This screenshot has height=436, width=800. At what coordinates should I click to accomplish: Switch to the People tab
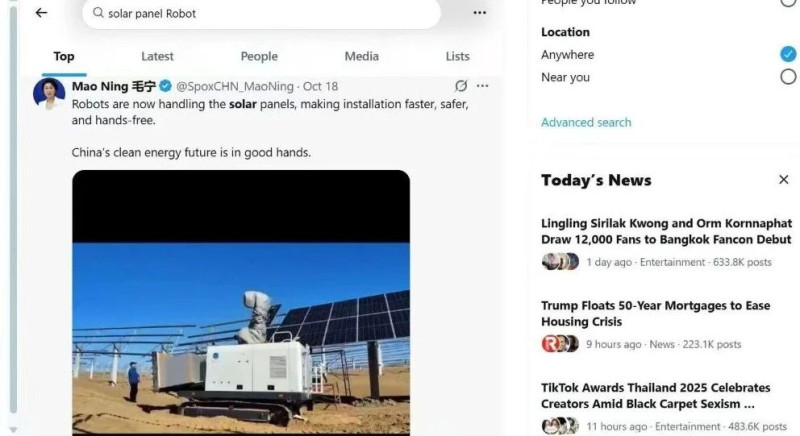pyautogui.click(x=259, y=57)
